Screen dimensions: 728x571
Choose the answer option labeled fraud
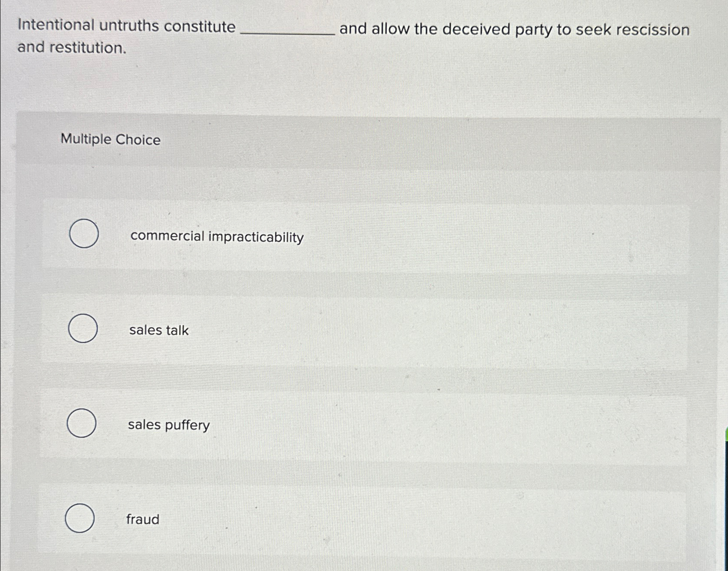point(142,519)
